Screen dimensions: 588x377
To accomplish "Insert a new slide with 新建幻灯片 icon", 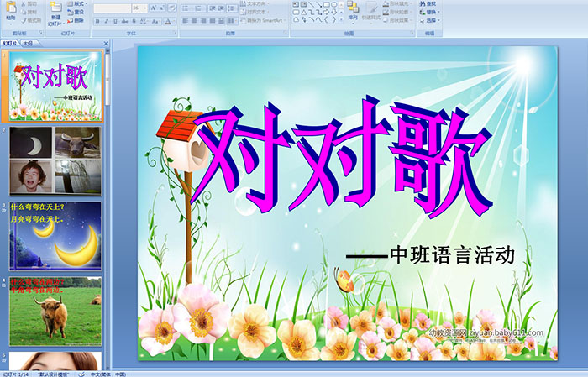I will 56,7.
